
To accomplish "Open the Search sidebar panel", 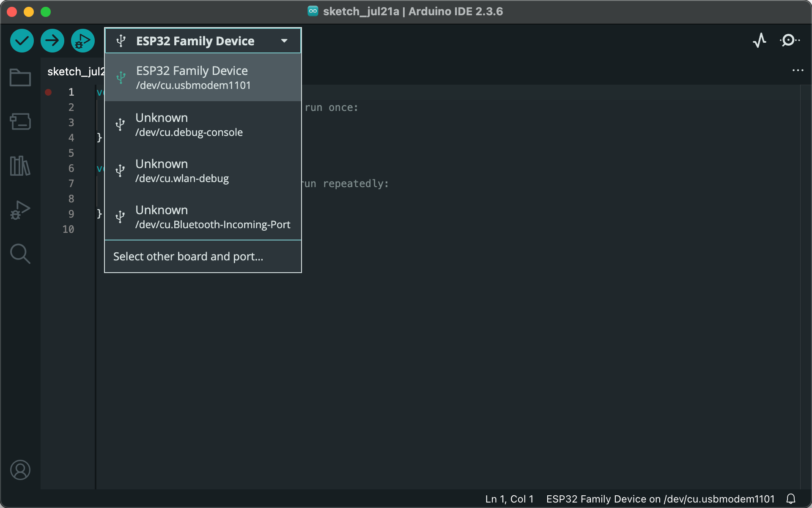I will (x=20, y=254).
